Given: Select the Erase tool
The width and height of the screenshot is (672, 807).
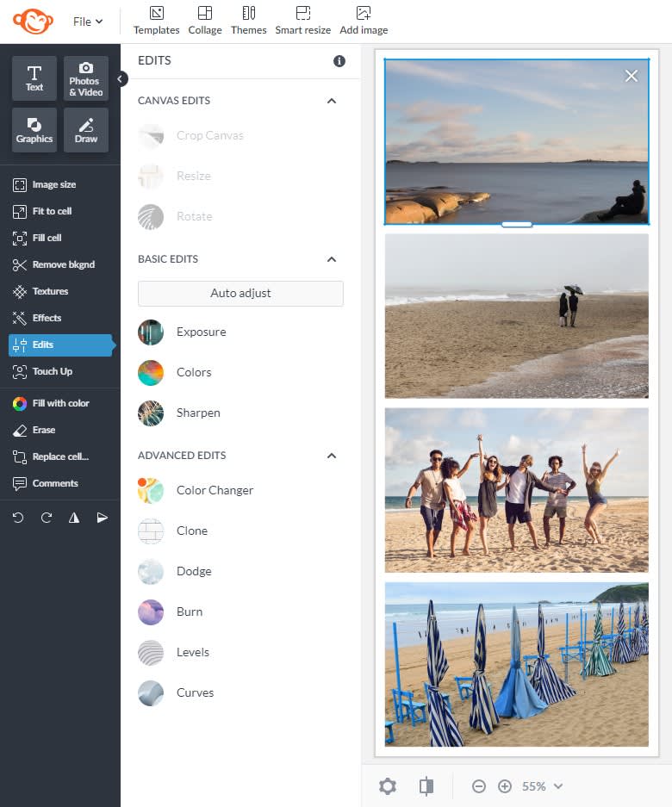Looking at the screenshot, I should click(34, 431).
